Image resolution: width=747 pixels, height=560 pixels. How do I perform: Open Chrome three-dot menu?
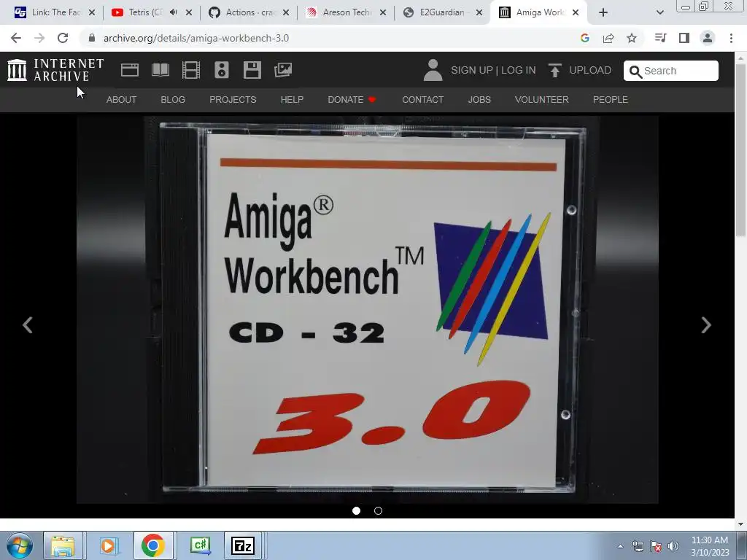[731, 38]
